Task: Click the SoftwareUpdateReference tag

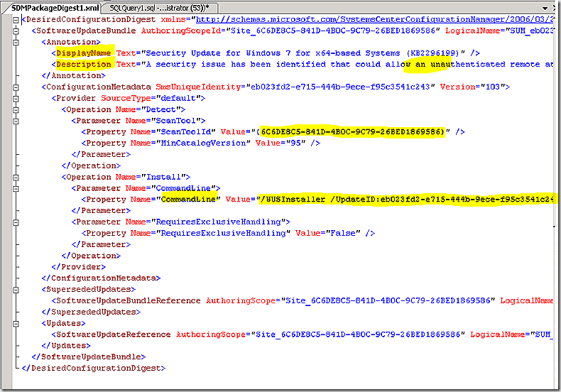Action: (x=114, y=334)
